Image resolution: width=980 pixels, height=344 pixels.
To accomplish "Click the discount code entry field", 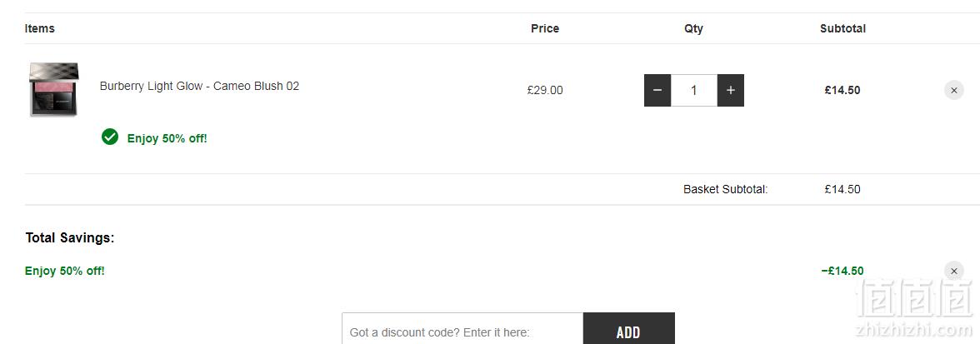I will [x=462, y=329].
